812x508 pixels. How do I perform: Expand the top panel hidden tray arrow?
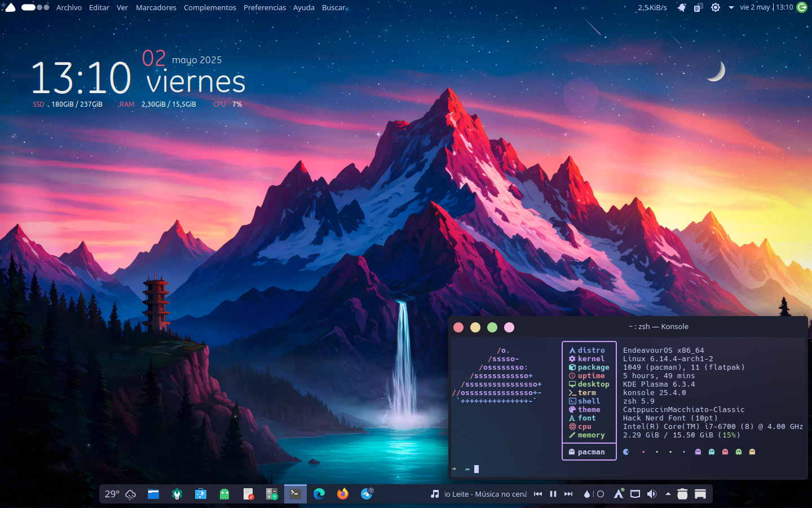coord(731,7)
